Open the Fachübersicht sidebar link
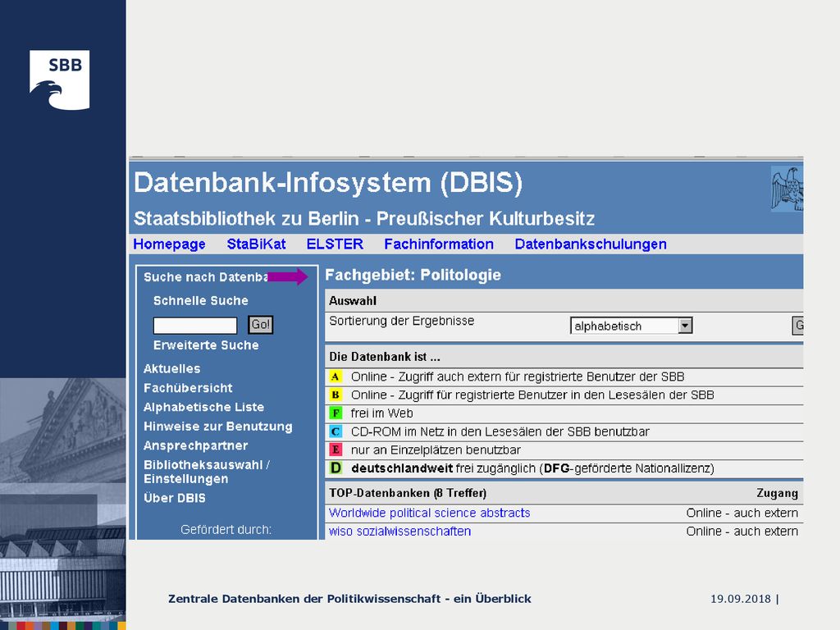Image resolution: width=840 pixels, height=630 pixels. (188, 388)
